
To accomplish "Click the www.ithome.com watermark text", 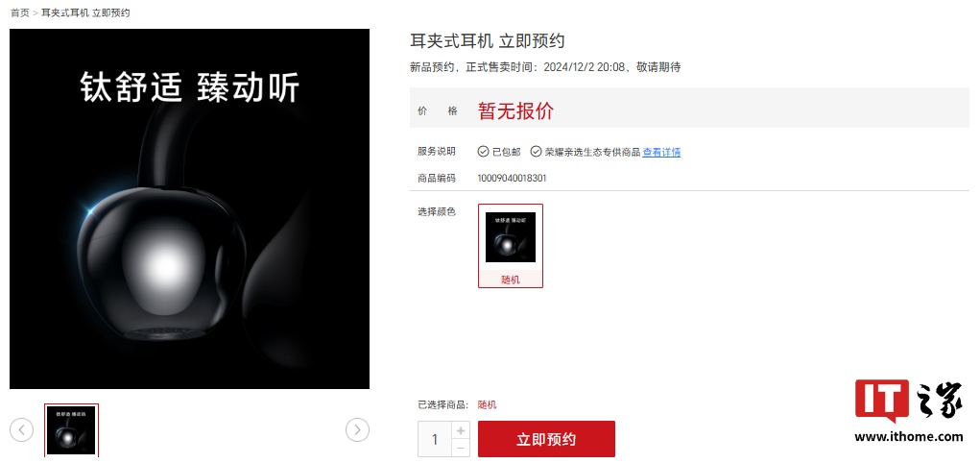I will [x=909, y=437].
